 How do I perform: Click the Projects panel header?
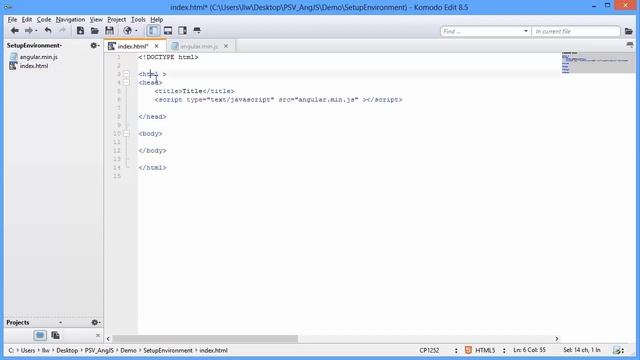(18, 322)
